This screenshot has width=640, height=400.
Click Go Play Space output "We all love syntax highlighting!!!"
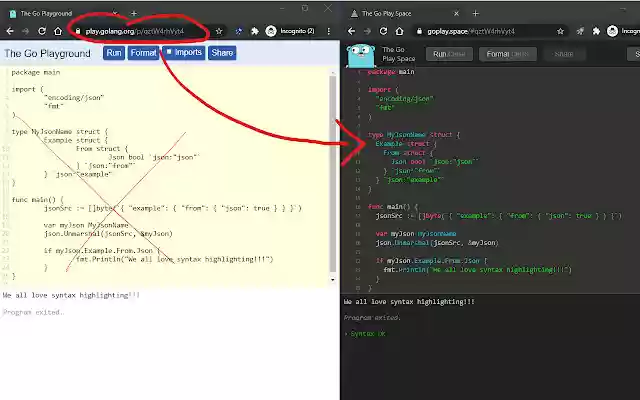(409, 302)
